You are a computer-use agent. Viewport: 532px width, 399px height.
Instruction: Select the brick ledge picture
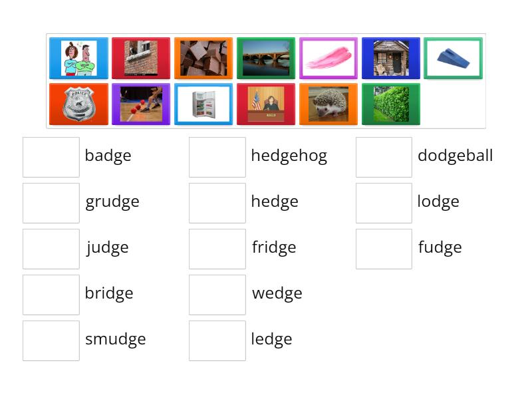click(x=141, y=58)
